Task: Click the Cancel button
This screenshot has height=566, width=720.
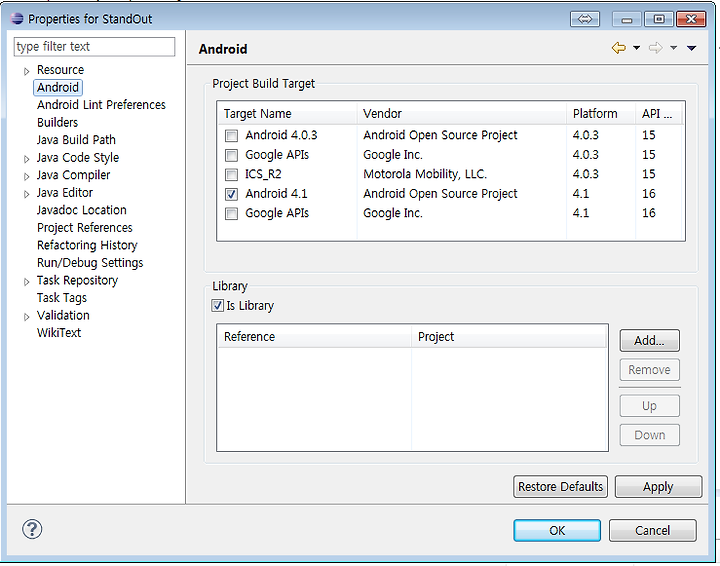Action: (x=652, y=531)
